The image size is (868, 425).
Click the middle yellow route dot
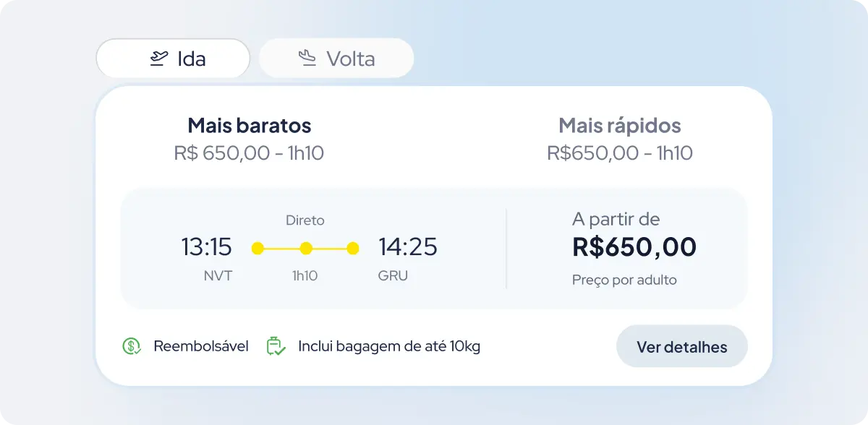coord(306,249)
